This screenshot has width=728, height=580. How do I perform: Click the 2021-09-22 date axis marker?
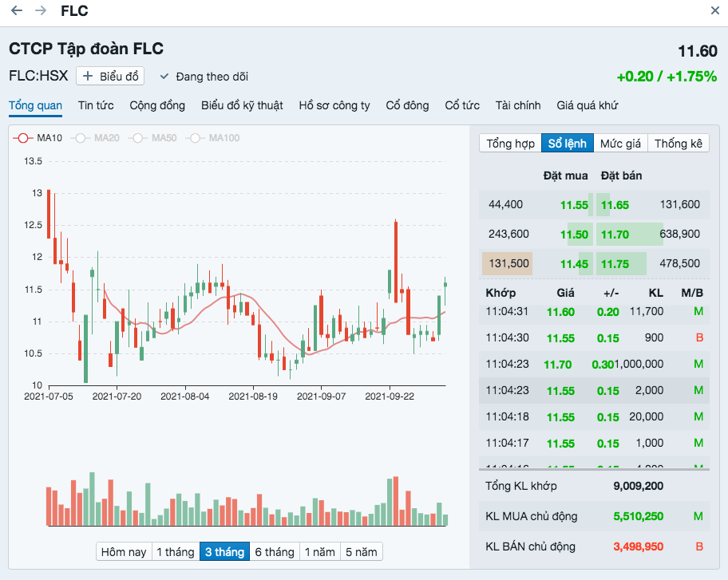pos(389,397)
